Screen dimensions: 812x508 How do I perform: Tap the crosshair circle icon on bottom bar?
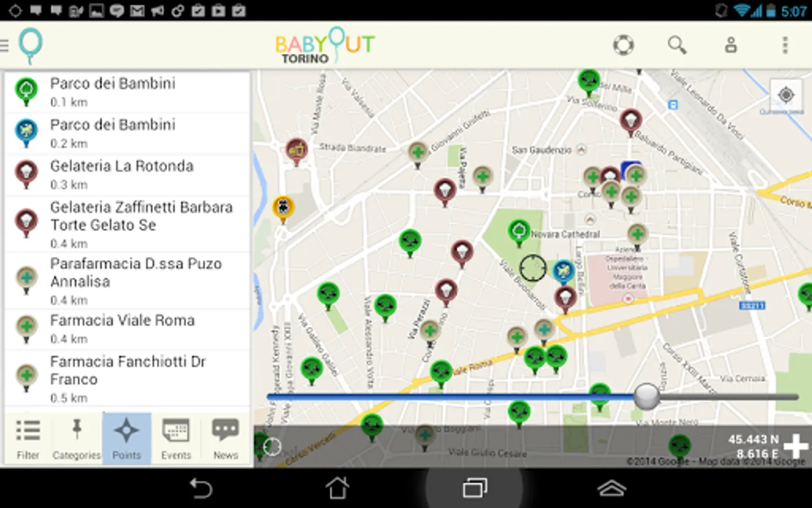click(272, 446)
